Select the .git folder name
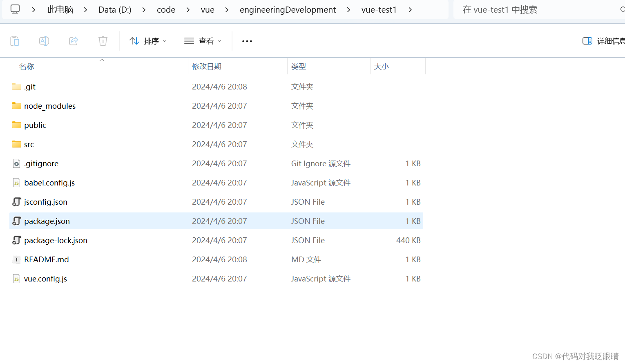Viewport: 625px width, 364px height. tap(30, 87)
